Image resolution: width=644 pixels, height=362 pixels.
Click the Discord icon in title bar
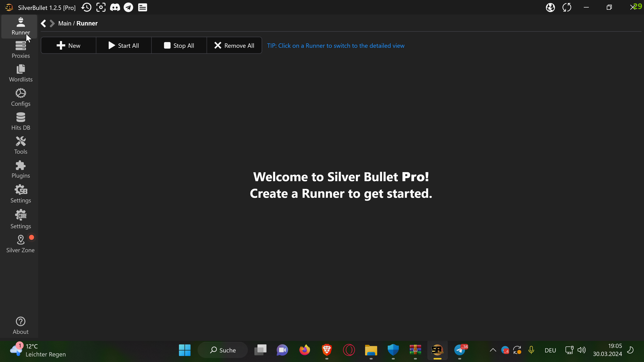(115, 8)
